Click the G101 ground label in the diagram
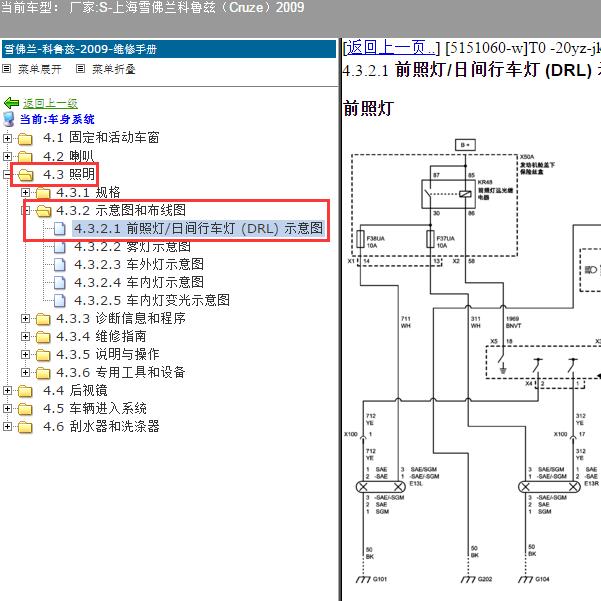Screen dimensions: 601x601 pos(379,579)
